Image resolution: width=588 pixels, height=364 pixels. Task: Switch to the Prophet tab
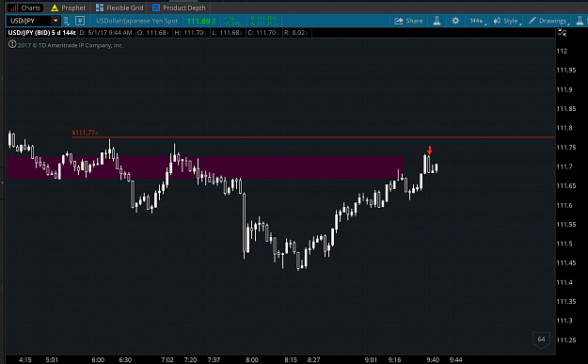[x=69, y=8]
